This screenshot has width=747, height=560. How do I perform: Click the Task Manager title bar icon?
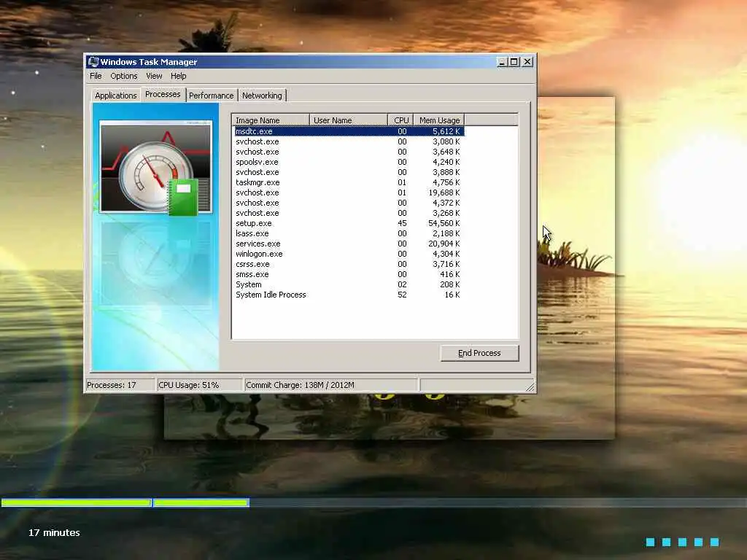click(93, 62)
